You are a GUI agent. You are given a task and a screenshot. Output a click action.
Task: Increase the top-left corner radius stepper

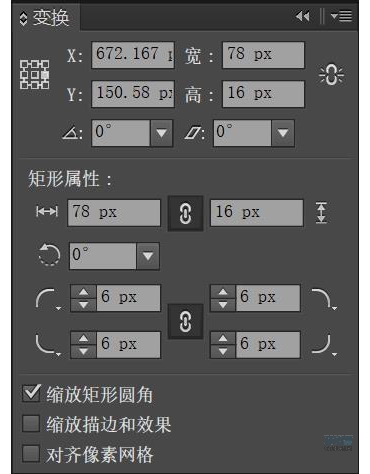pyautogui.click(x=83, y=292)
